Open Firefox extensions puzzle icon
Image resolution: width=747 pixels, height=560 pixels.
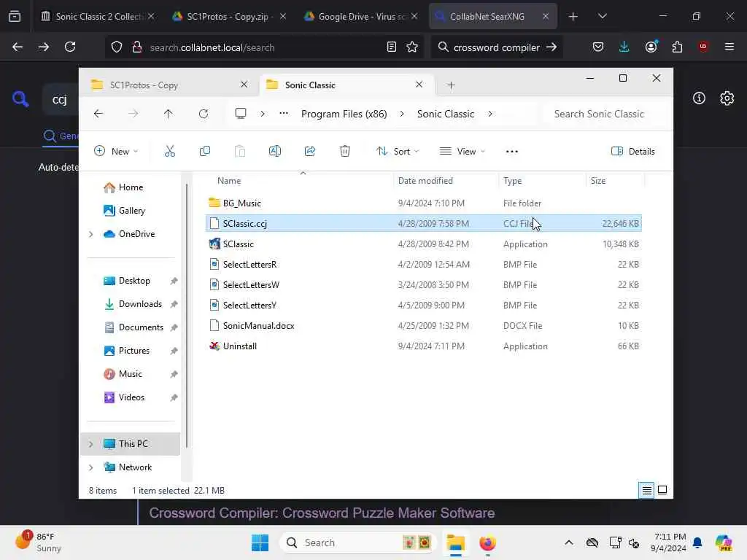[677, 47]
